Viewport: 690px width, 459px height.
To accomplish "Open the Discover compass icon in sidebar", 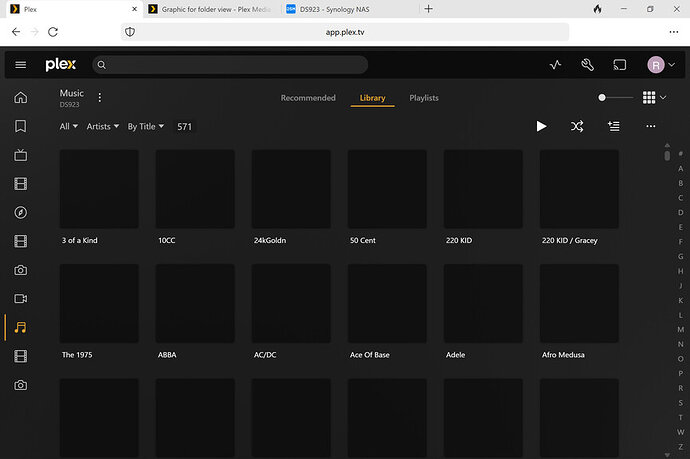I will (x=20, y=213).
